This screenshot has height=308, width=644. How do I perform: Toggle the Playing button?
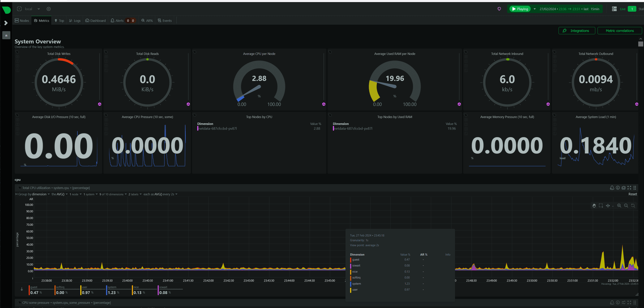pyautogui.click(x=520, y=9)
